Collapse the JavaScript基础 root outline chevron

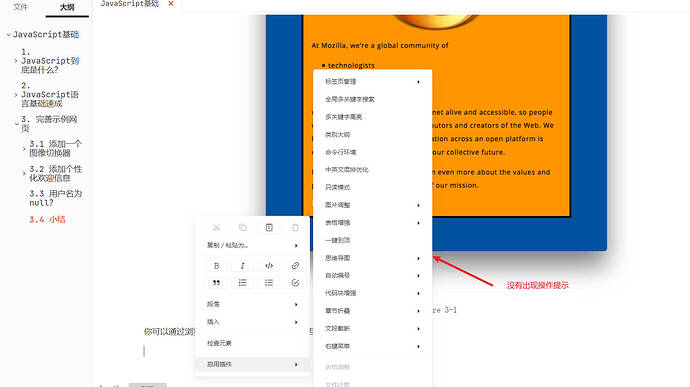coord(8,34)
